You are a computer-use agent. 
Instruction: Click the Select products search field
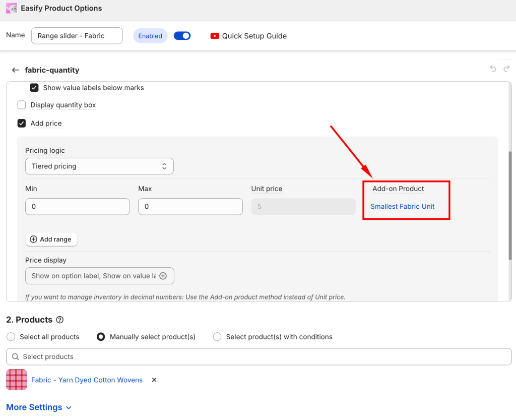[259, 356]
